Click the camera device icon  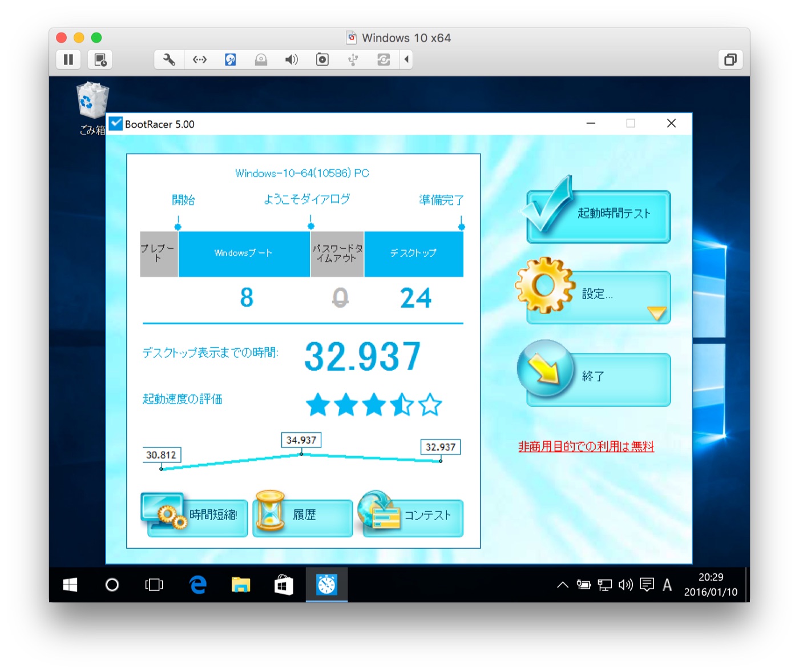pos(322,59)
